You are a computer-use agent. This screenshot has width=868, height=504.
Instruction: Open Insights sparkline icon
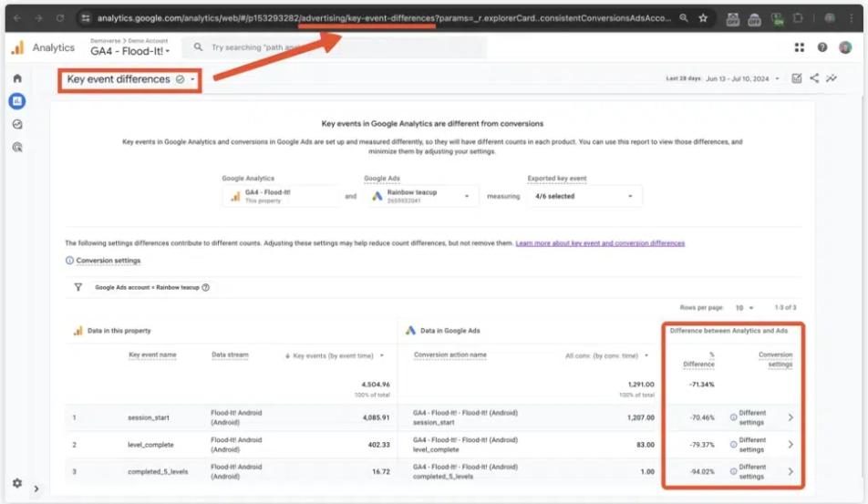coord(832,78)
